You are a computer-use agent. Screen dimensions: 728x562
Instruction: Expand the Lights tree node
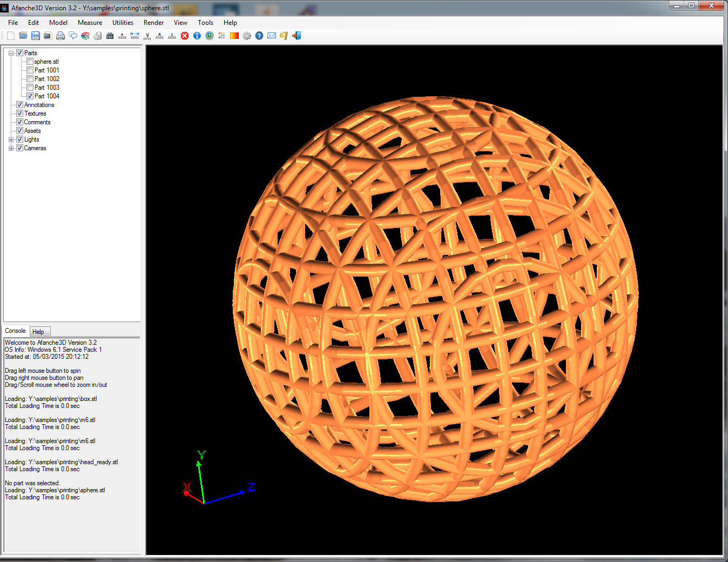pyautogui.click(x=11, y=139)
